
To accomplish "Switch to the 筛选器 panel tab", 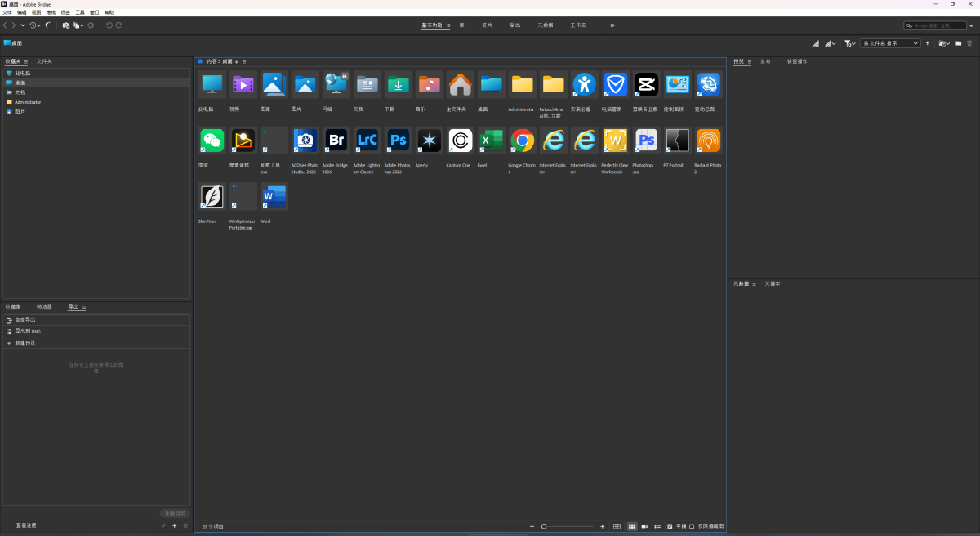I will pos(44,306).
